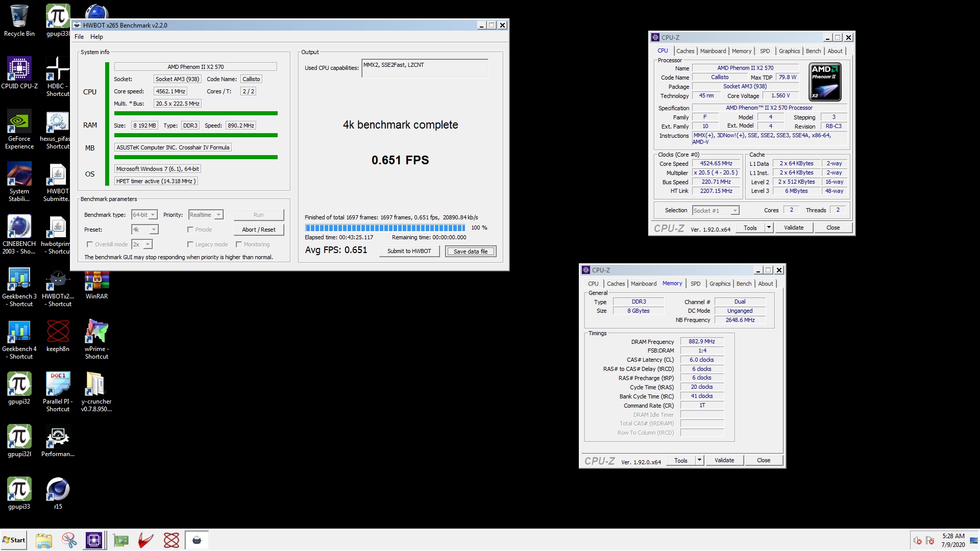Click the AMD Phenom II processor logo
This screenshot has width=980, height=551.
[x=825, y=82]
